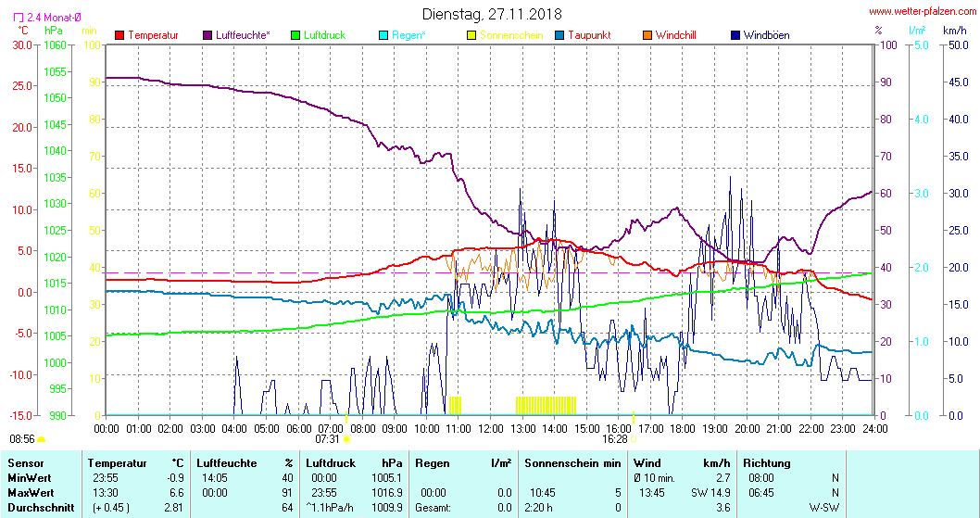Click the Luftfeuchte* legend label
Viewport: 980px width, 518px height.
tap(243, 35)
